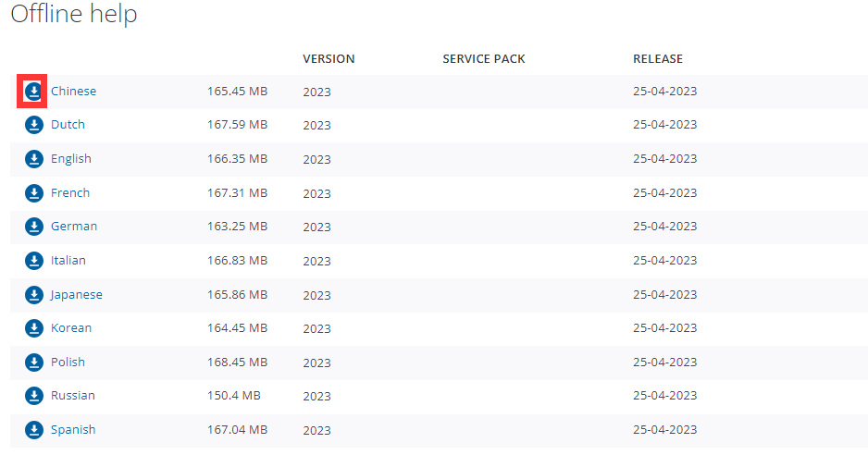Click the download icon beside Russian
Viewport: 868px width, 455px height.
33,396
